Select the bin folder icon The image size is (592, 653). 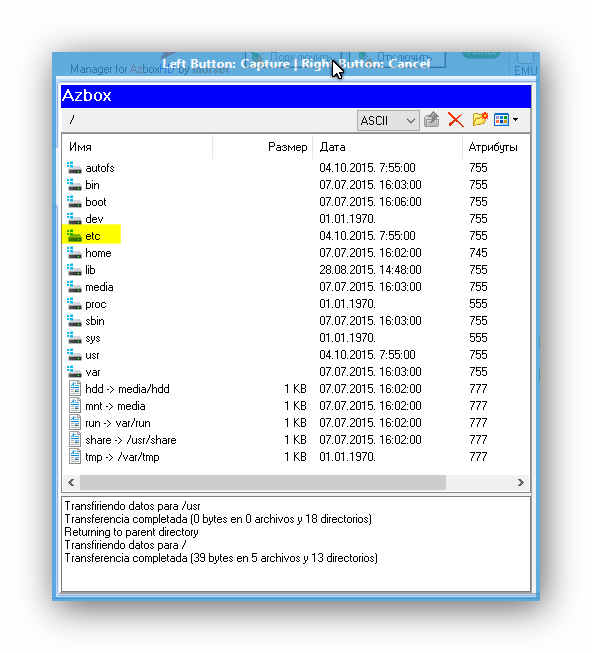(x=74, y=184)
